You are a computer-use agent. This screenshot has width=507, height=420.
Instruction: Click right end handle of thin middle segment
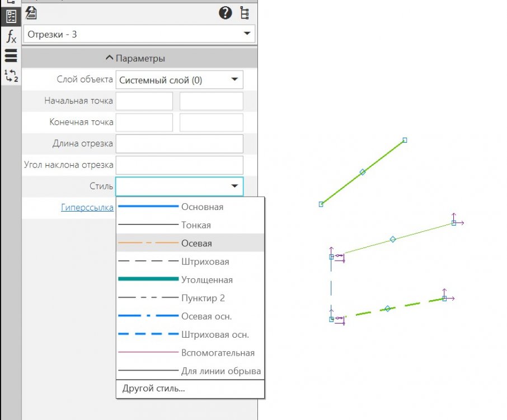(x=454, y=223)
